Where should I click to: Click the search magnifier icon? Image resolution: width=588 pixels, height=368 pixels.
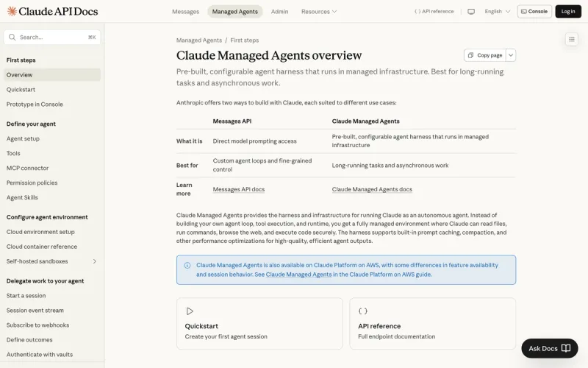click(12, 38)
